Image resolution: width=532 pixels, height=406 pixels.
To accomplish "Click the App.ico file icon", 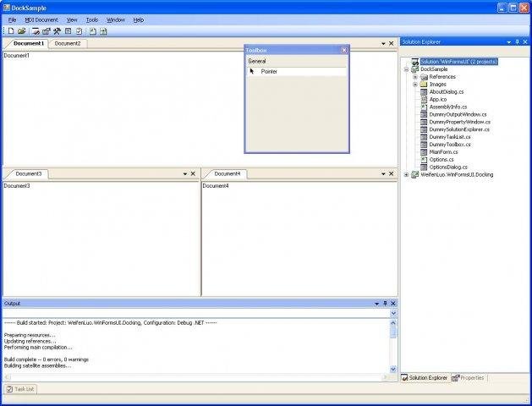I will point(424,99).
